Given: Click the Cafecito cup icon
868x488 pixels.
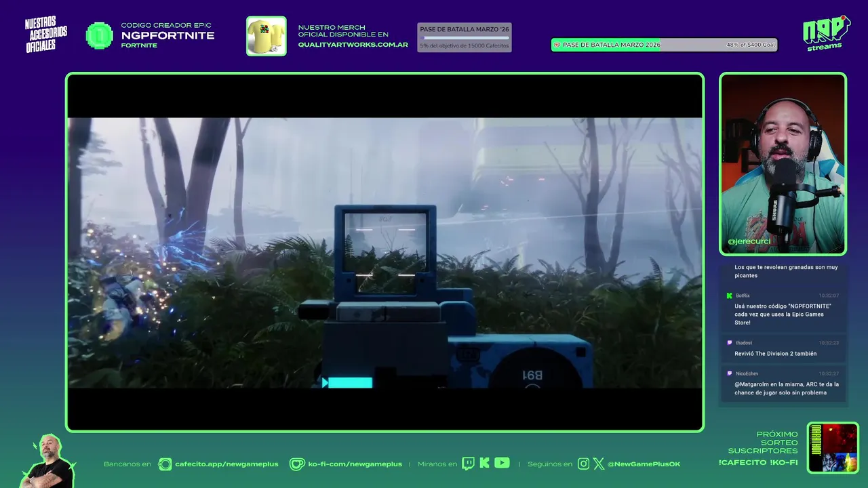Looking at the screenshot, I should click(x=165, y=464).
